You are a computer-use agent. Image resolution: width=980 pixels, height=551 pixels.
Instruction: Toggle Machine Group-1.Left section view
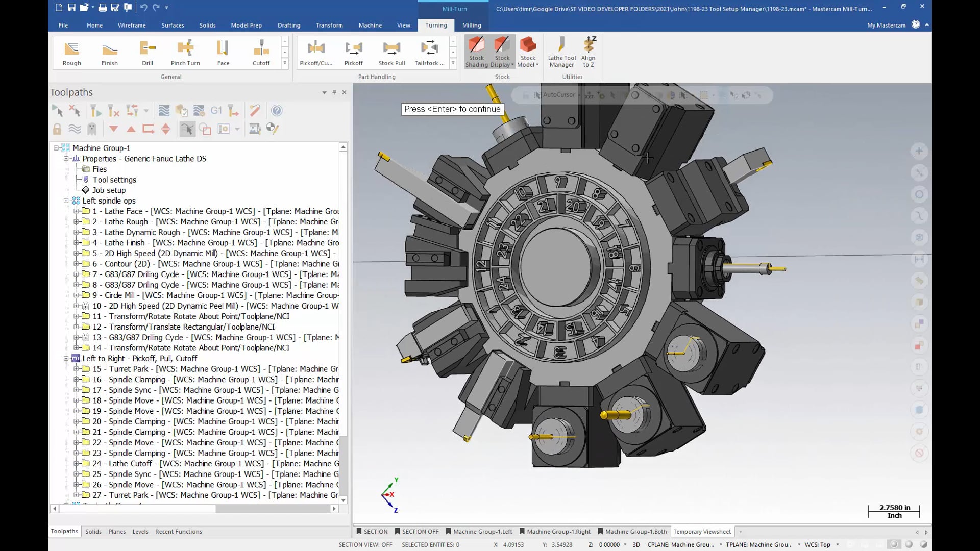pyautogui.click(x=483, y=532)
